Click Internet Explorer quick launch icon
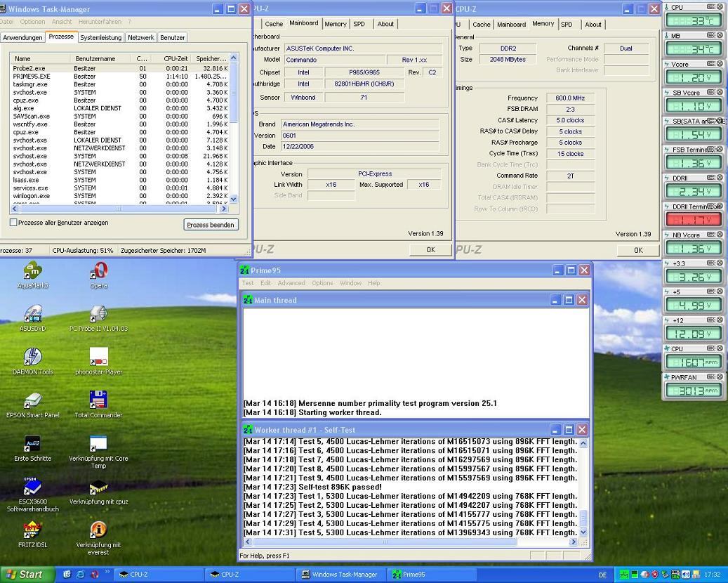The width and height of the screenshot is (728, 583). point(81,575)
